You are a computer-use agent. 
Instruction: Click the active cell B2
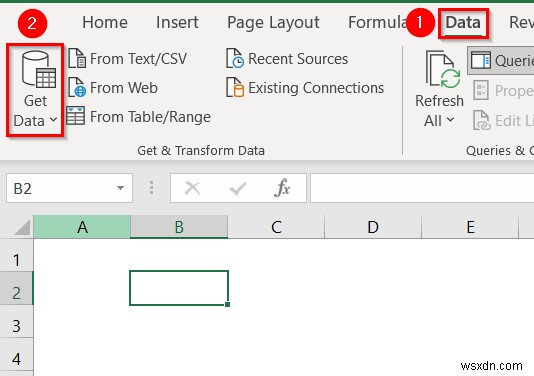coord(179,288)
